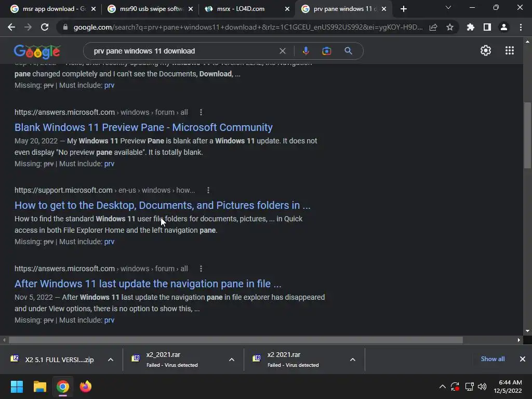532x399 pixels.
Task: Share this page using address bar icon
Action: click(x=433, y=27)
